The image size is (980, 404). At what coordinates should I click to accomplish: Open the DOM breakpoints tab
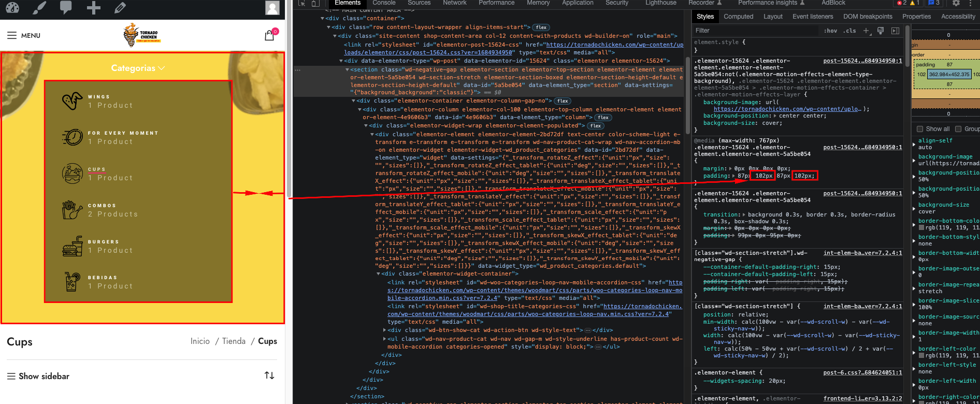pyautogui.click(x=868, y=17)
